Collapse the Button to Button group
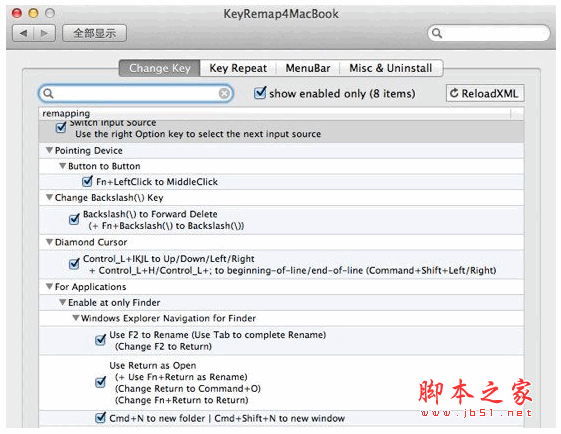Screen dimensions: 561x434 (63, 166)
